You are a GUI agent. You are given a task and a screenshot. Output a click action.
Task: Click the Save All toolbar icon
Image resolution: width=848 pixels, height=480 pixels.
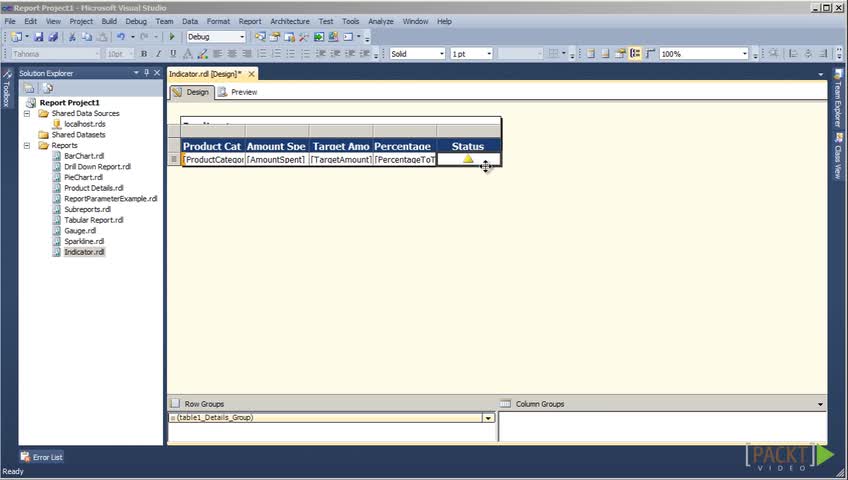click(x=53, y=37)
